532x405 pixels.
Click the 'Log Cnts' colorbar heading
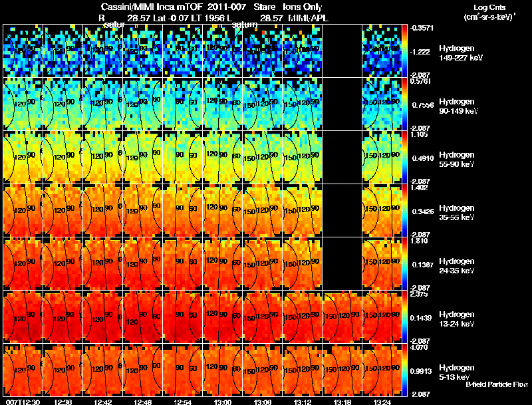click(489, 7)
